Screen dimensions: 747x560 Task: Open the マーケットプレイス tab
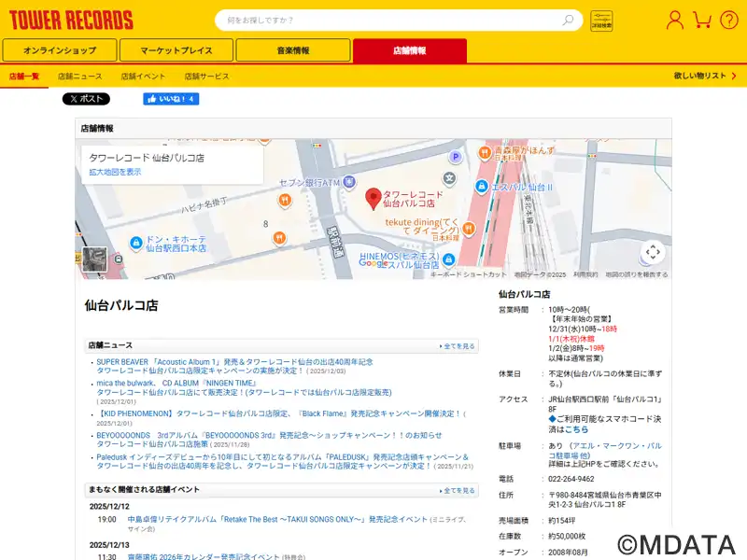point(176,50)
